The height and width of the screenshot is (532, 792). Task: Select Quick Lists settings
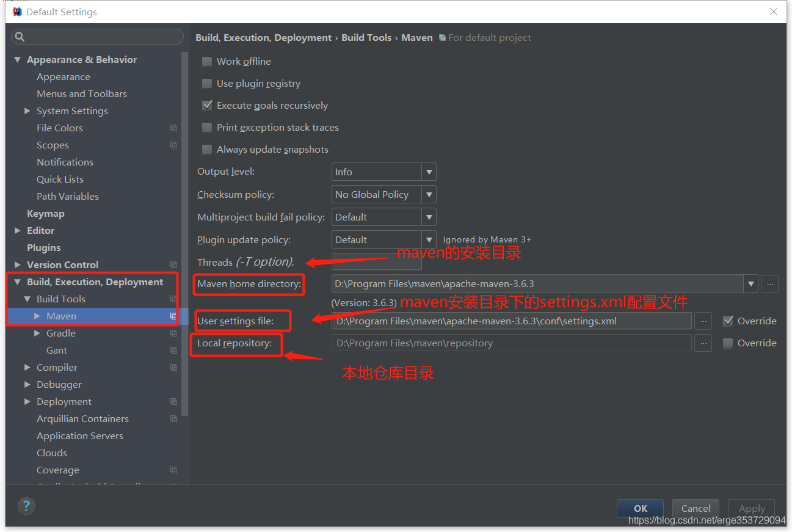[x=60, y=179]
